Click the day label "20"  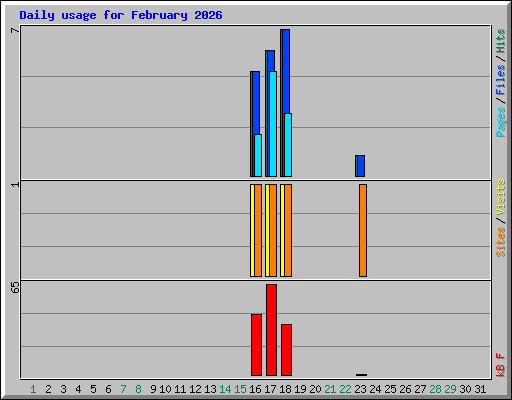(315, 389)
